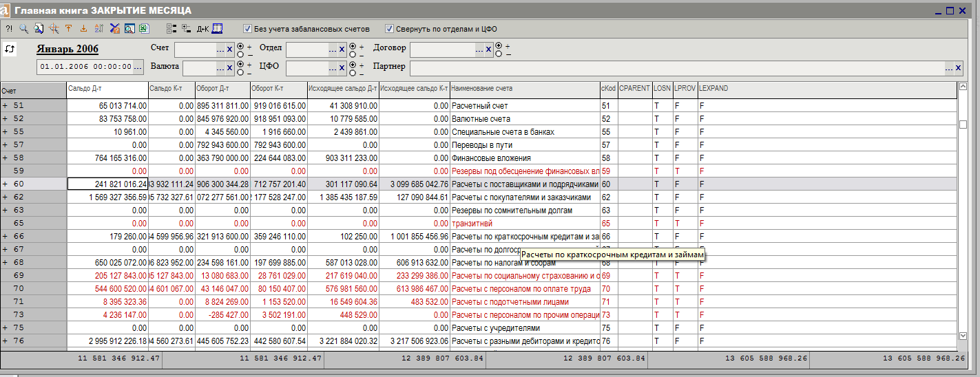Clear the ЦФО filter with its x
Screen dimensions: 980x377
[x=342, y=67]
